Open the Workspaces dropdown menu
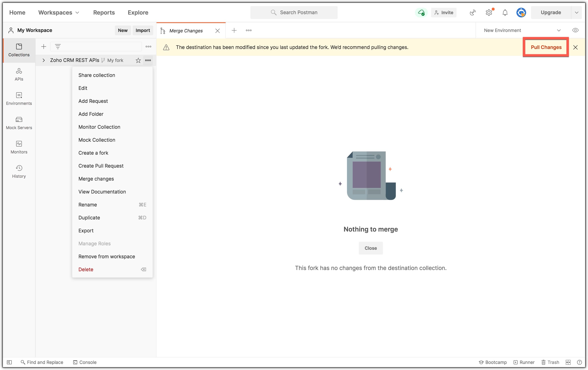Viewport: 588px width, 370px height. point(59,13)
